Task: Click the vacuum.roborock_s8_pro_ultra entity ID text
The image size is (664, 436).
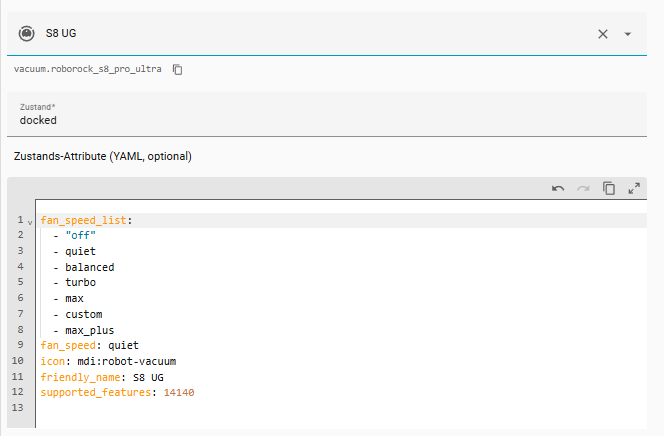Action: click(x=90, y=69)
